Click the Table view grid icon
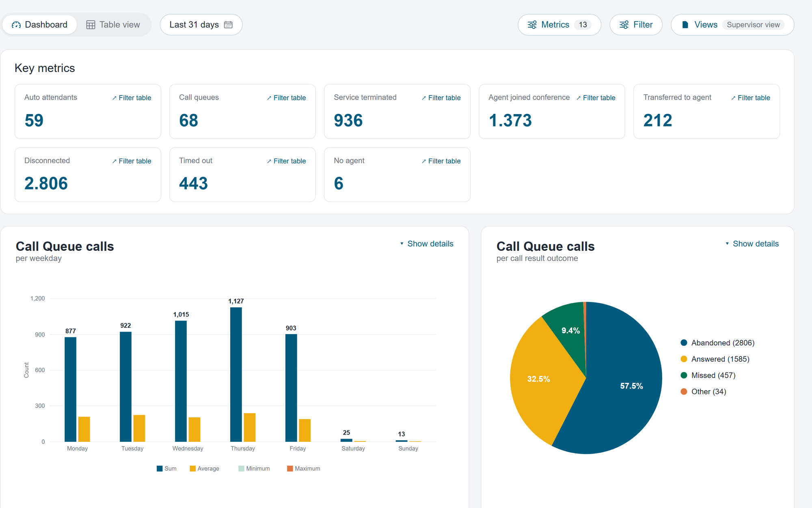 pyautogui.click(x=91, y=25)
